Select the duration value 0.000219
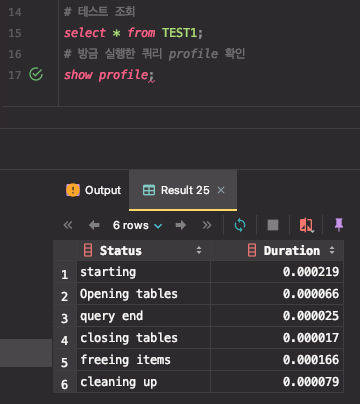Screen dimensions: 360x404 [x=277, y=272]
